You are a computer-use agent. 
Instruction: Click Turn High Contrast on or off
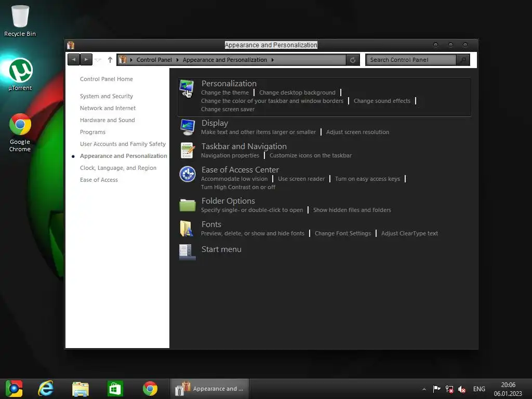238,187
